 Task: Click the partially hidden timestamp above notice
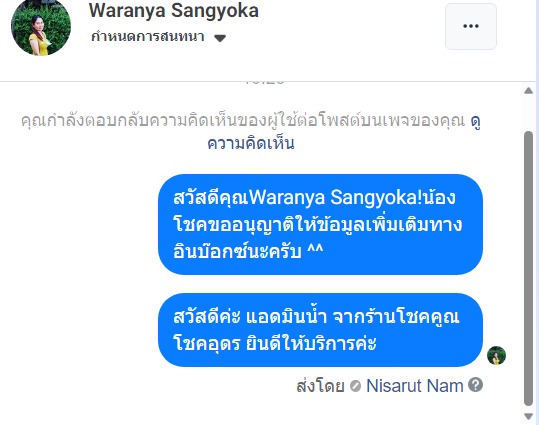(265, 83)
